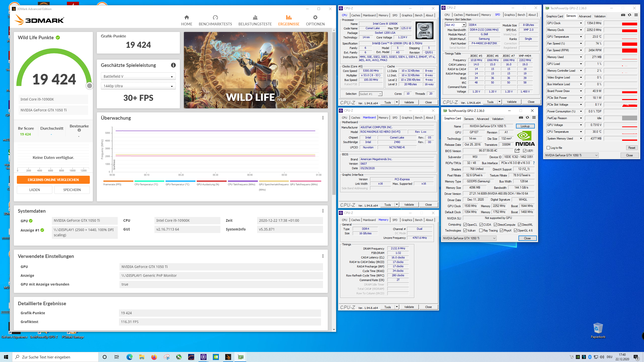Toggle the OpenCL checkbox in GPU-Z

[x=465, y=225]
